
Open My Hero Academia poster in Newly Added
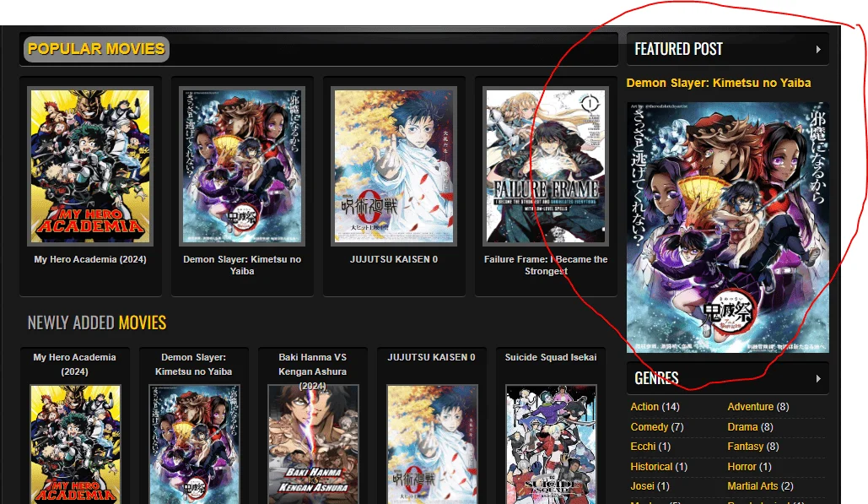[75, 444]
